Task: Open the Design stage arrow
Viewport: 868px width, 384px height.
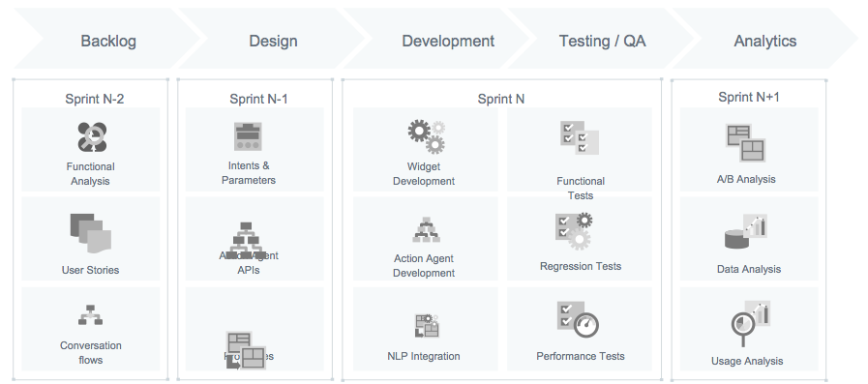Action: tap(272, 39)
